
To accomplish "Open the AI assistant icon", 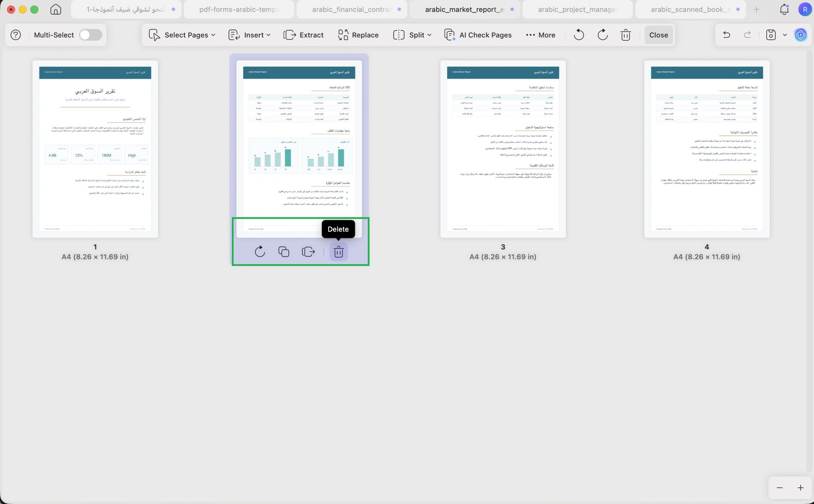I will 801,35.
